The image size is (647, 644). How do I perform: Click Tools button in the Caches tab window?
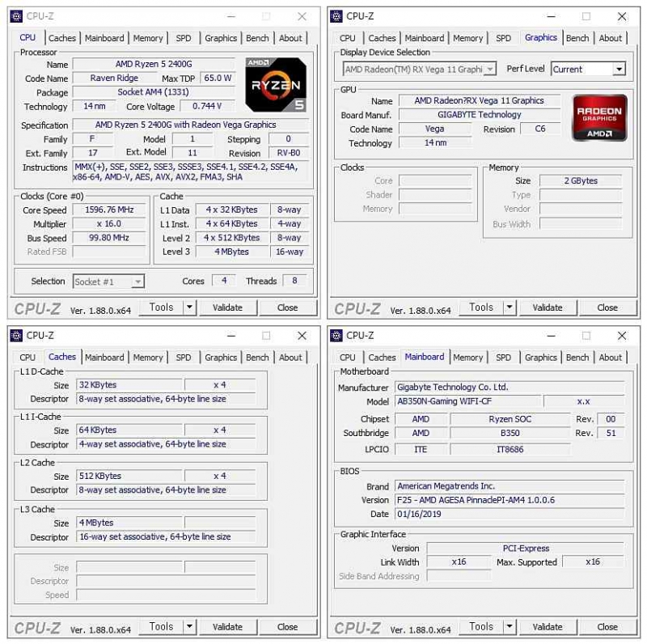click(161, 627)
